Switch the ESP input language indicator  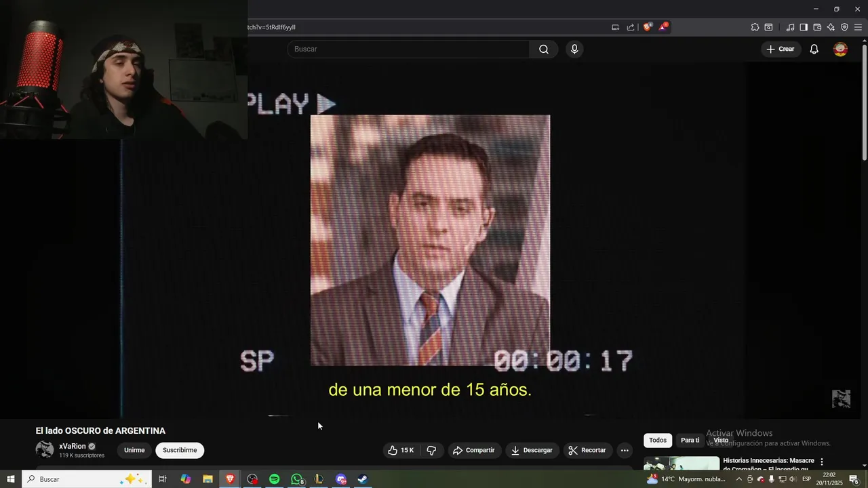pos(806,479)
